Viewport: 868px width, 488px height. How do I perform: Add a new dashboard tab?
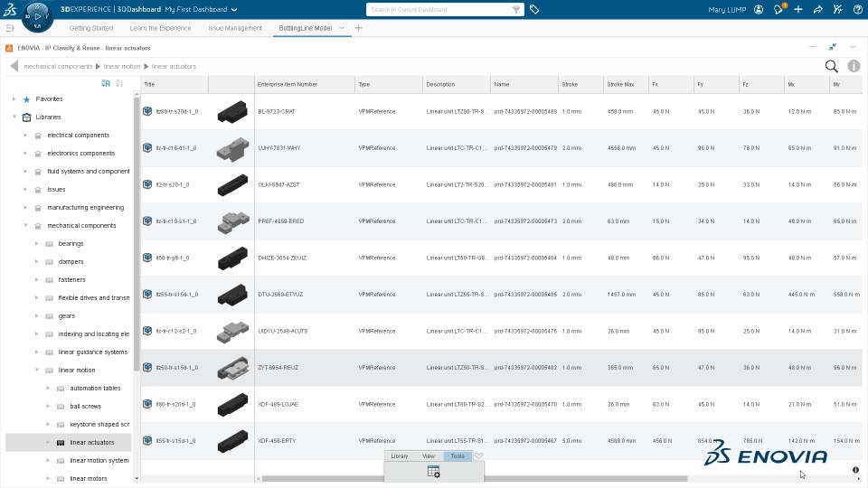[x=358, y=28]
